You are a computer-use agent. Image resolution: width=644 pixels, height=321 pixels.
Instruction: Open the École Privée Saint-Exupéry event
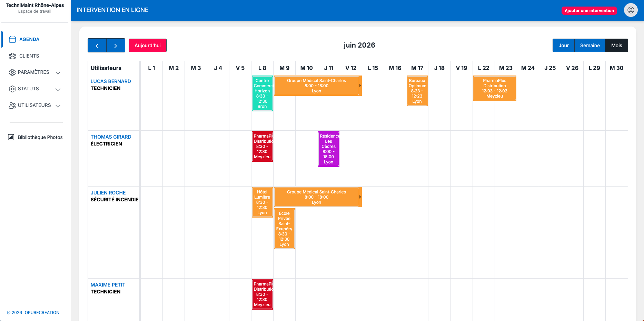[x=284, y=229]
